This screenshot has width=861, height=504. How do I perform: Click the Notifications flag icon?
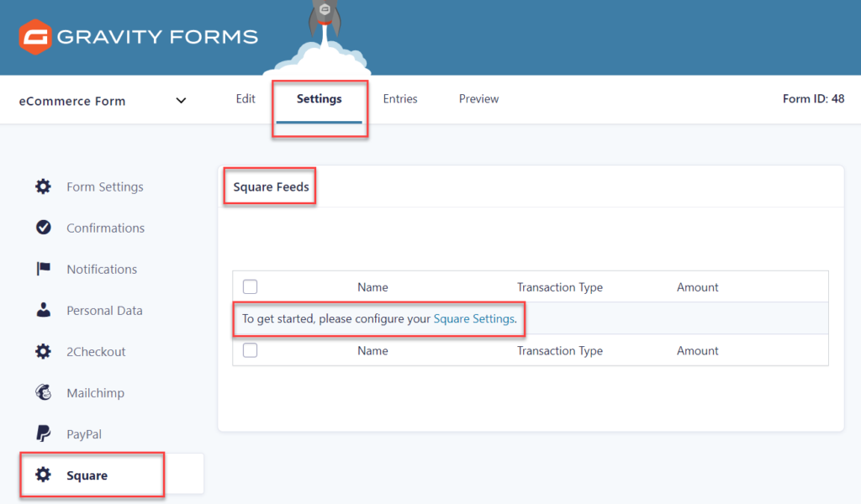(x=43, y=269)
